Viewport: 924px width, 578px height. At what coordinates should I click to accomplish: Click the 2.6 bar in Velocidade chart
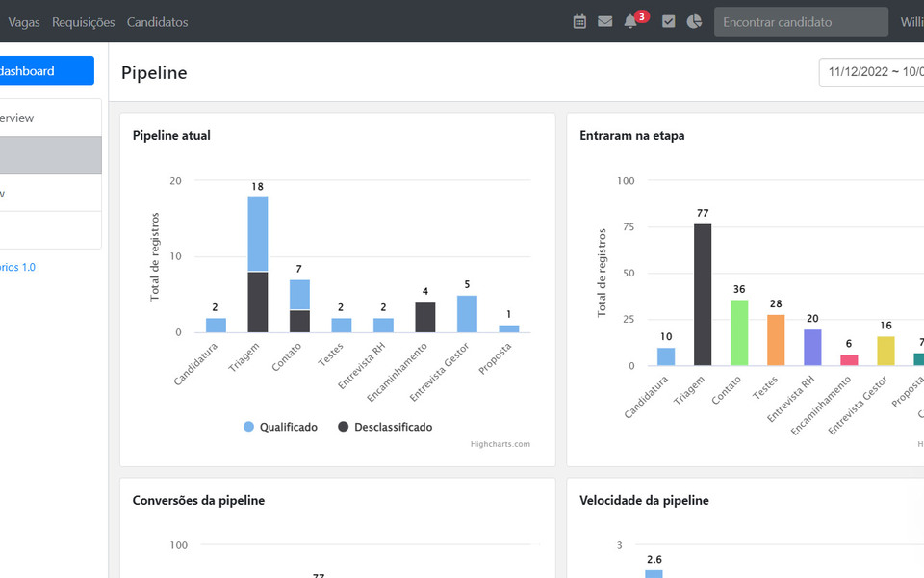[x=654, y=574]
